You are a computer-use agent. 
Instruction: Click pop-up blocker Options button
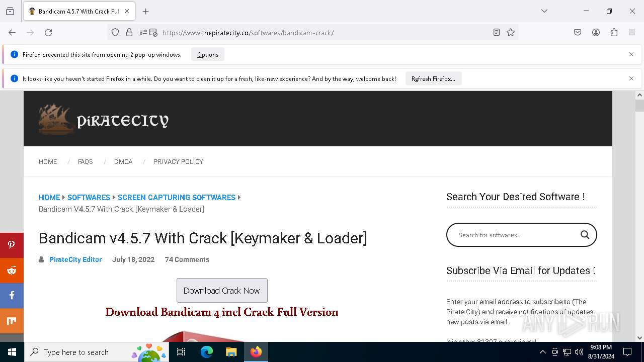(x=208, y=55)
